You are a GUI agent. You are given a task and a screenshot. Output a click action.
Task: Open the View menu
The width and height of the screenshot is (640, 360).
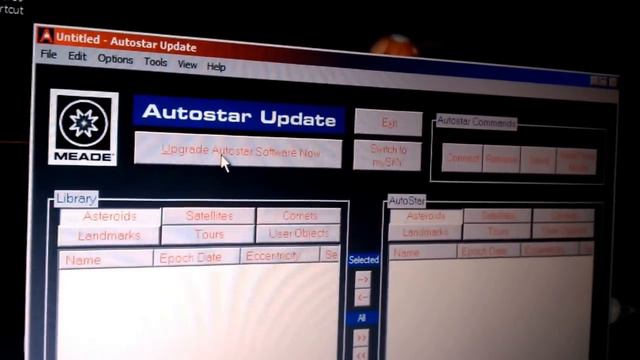point(187,64)
